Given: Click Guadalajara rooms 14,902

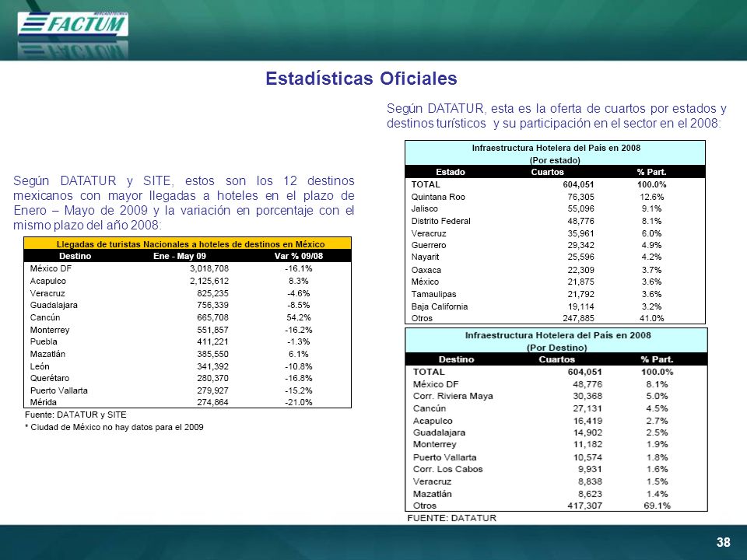Looking at the screenshot, I should 587,432.
